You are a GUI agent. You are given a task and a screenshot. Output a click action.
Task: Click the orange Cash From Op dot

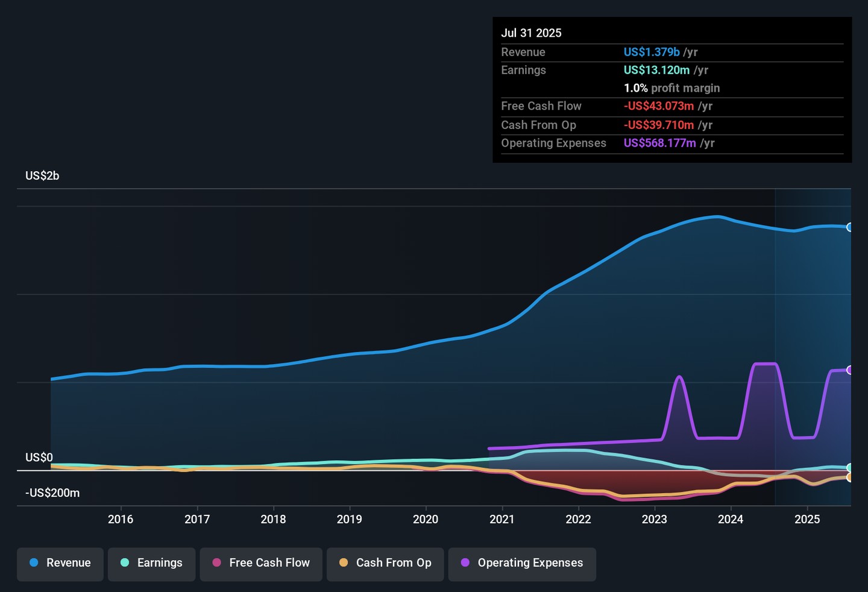(344, 563)
